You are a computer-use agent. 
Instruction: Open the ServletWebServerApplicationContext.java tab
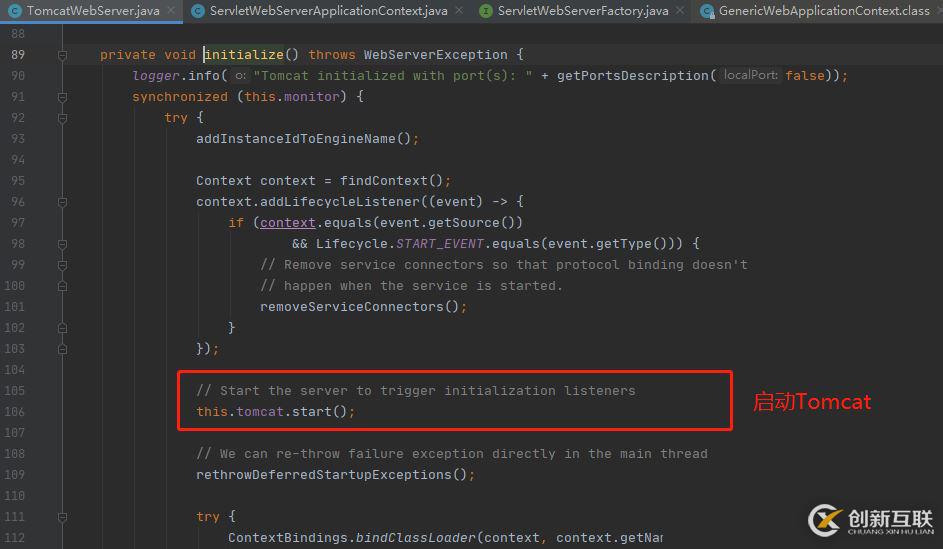click(328, 11)
